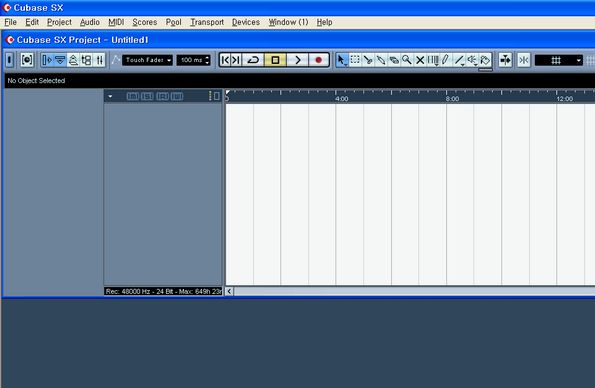
Task: Click the Record button
Action: [x=318, y=60]
